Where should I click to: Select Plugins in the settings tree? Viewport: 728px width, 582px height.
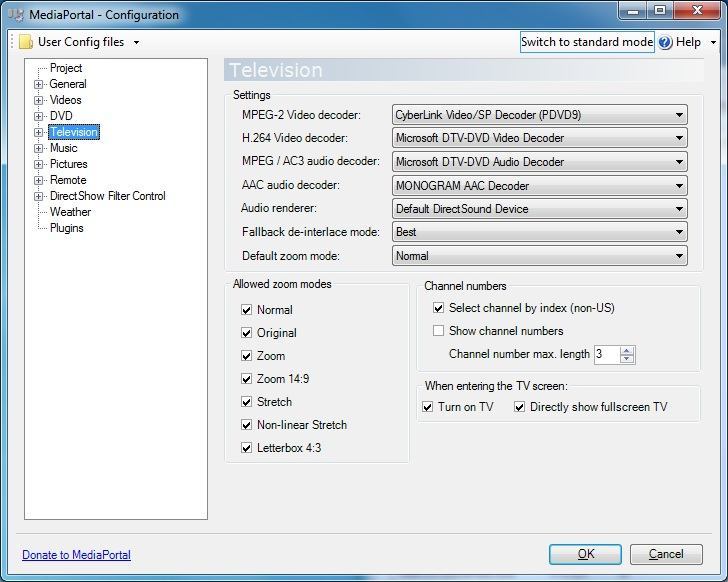(67, 228)
